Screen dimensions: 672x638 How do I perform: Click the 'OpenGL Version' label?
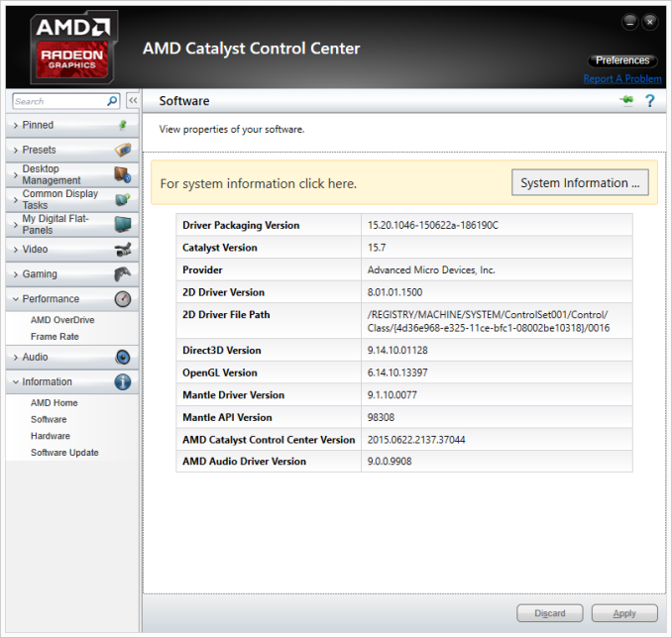click(x=220, y=372)
